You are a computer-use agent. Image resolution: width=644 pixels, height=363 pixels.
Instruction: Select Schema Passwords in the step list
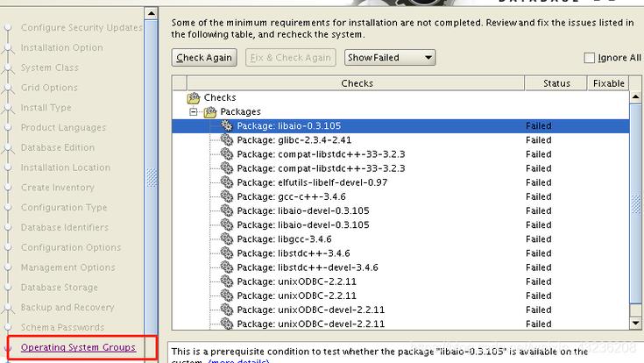click(62, 327)
